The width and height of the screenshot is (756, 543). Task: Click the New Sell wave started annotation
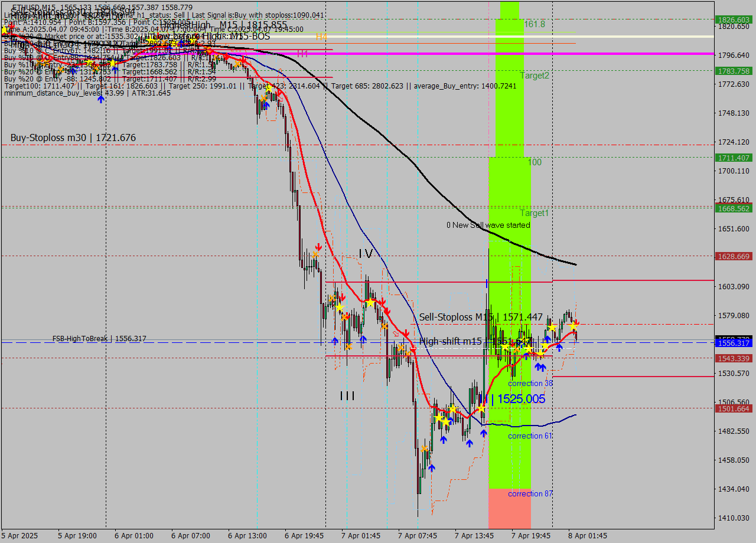coord(488,225)
